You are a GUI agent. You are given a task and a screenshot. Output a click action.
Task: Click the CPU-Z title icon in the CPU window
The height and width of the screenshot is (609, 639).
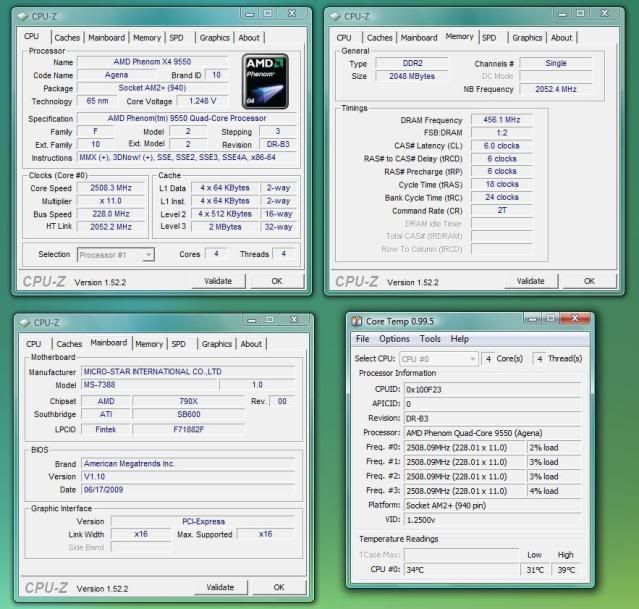[22, 17]
